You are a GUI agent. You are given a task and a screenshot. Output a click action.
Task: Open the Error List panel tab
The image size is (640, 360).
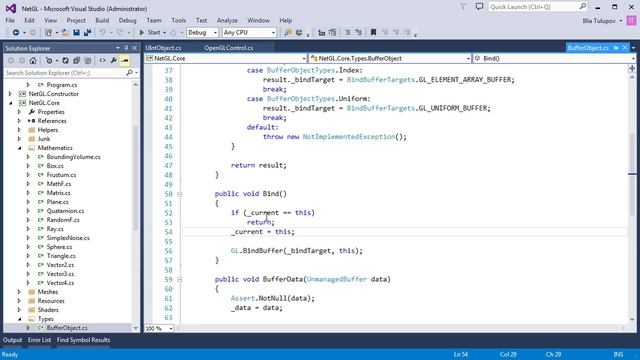(x=40, y=340)
